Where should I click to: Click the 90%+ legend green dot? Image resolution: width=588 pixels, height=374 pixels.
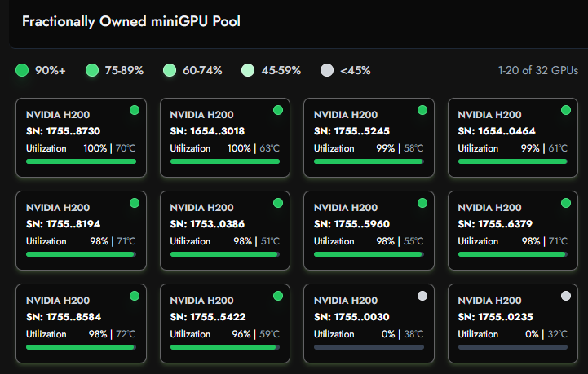tap(22, 70)
